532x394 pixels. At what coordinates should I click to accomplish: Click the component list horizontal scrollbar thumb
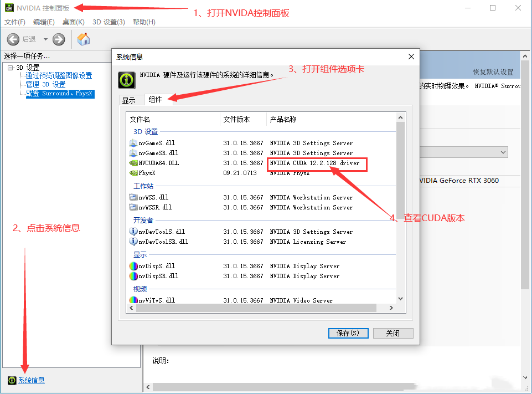(x=256, y=308)
